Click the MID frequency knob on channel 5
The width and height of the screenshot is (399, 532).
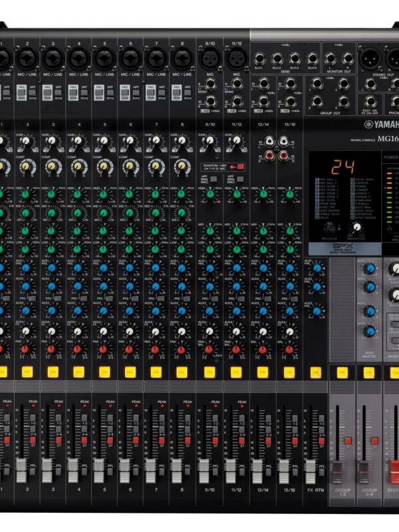click(104, 212)
